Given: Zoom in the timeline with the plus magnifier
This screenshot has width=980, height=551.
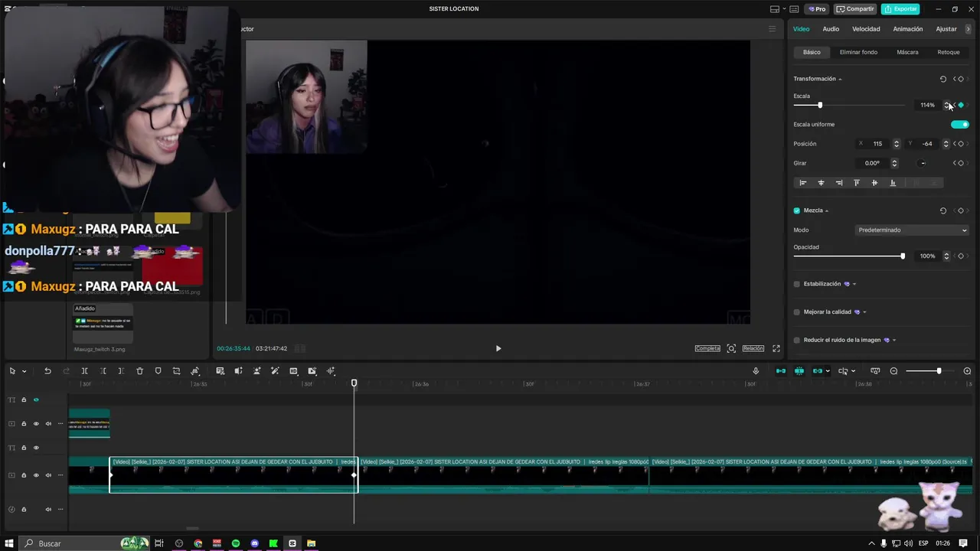Looking at the screenshot, I should click(x=967, y=371).
